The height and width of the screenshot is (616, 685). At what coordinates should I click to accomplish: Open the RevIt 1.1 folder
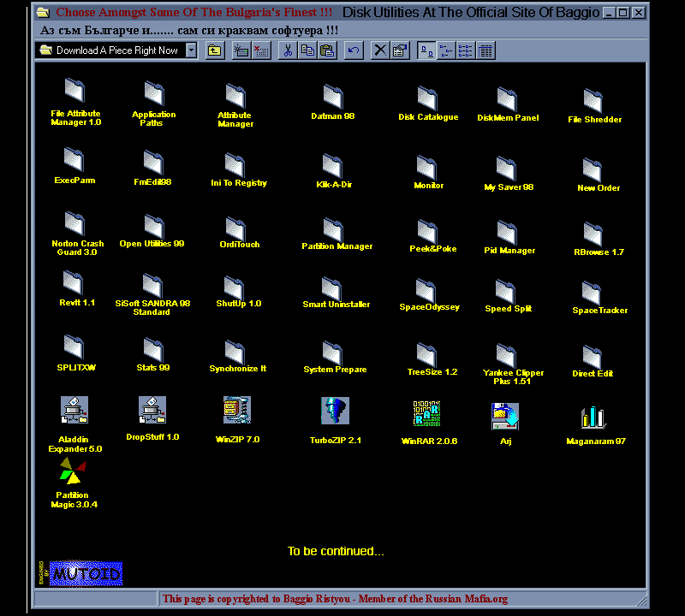click(73, 282)
